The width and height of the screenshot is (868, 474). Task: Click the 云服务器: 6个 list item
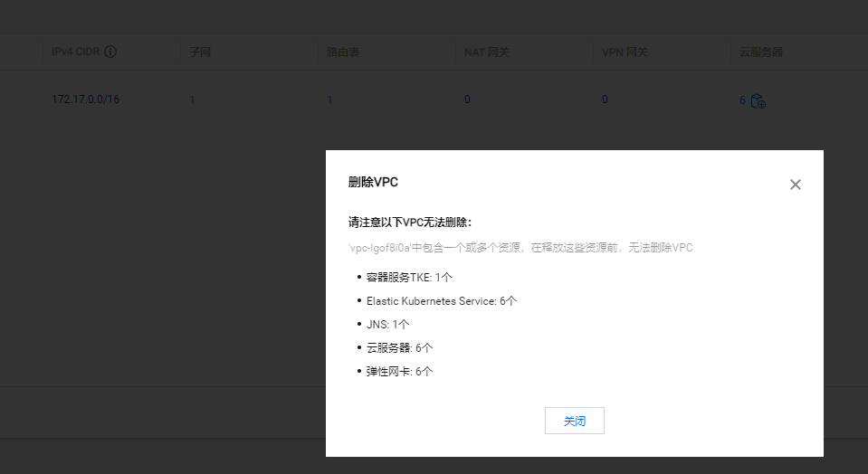click(x=399, y=348)
